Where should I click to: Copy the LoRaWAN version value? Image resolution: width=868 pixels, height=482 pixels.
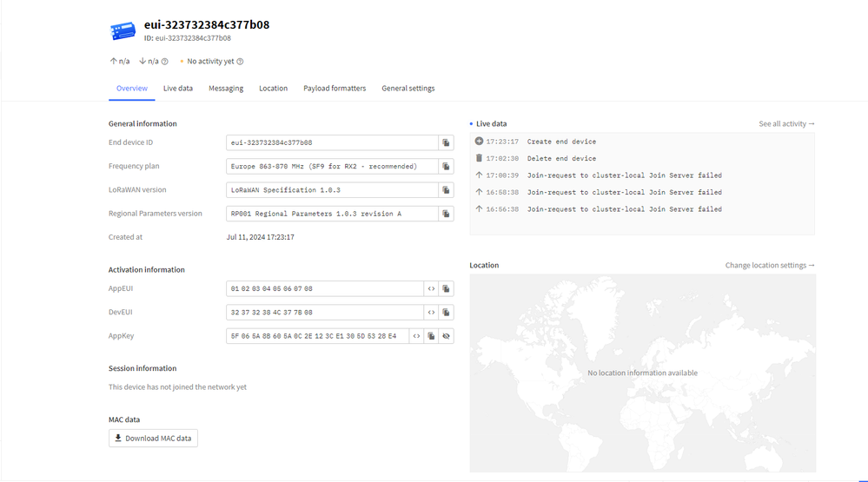[x=446, y=189]
